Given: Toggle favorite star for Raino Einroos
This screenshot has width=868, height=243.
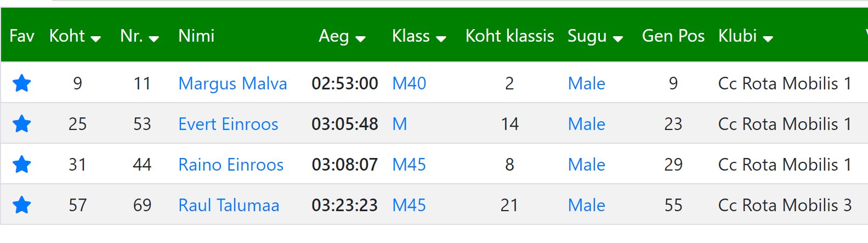Looking at the screenshot, I should pos(22,165).
